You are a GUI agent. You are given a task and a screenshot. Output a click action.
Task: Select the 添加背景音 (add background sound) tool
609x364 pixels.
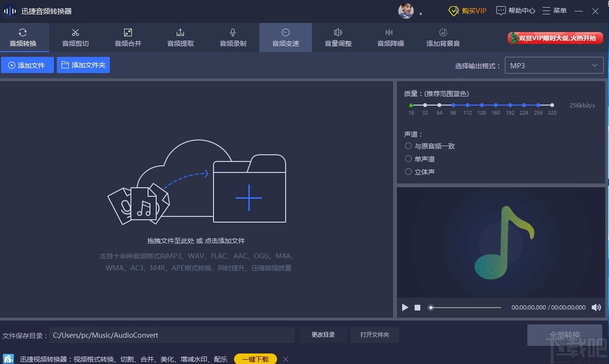[x=443, y=37]
